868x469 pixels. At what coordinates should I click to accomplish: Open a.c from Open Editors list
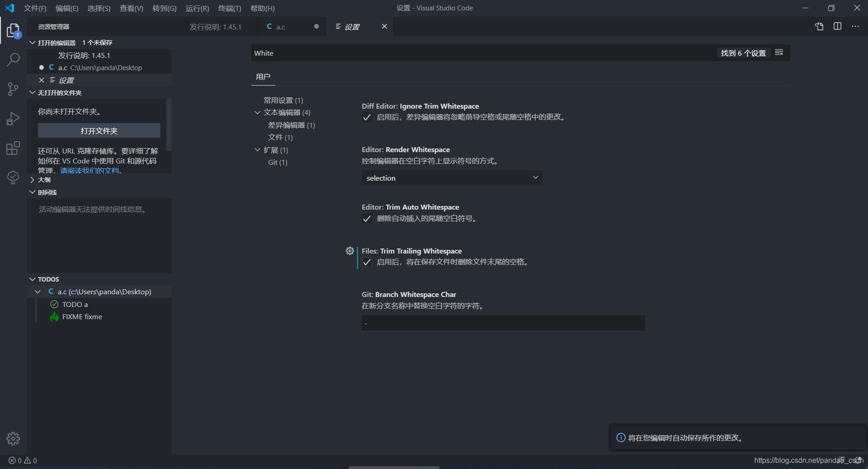[99, 67]
